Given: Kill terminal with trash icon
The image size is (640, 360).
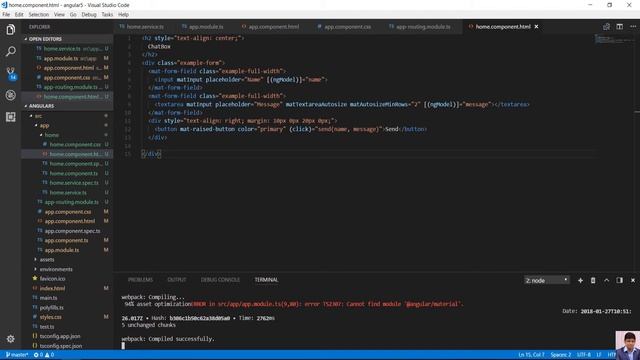Looking at the screenshot, I should coord(593,280).
